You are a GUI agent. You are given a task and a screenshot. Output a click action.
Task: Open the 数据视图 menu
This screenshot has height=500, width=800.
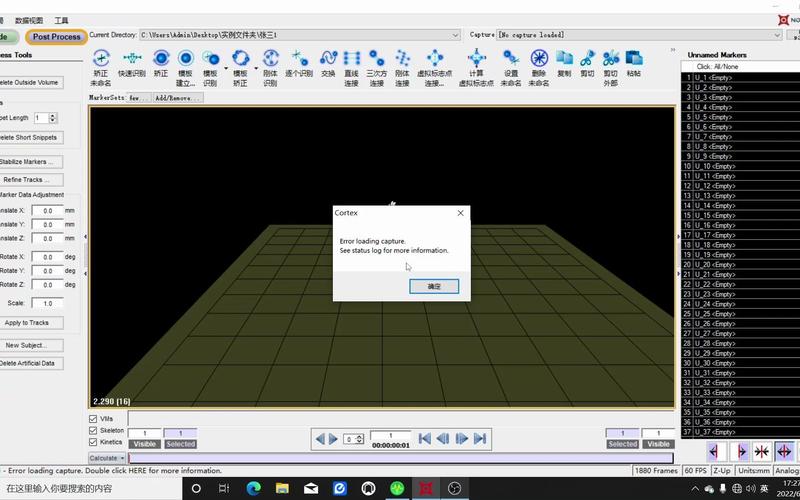[29, 20]
